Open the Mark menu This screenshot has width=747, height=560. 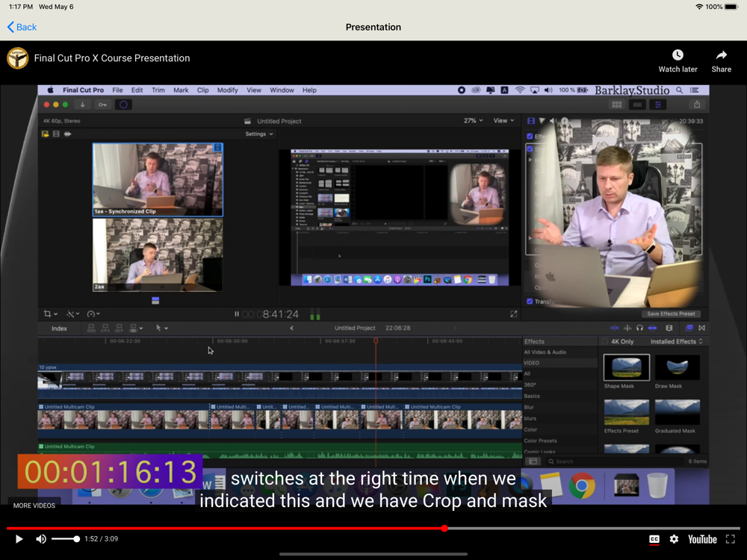coord(181,90)
